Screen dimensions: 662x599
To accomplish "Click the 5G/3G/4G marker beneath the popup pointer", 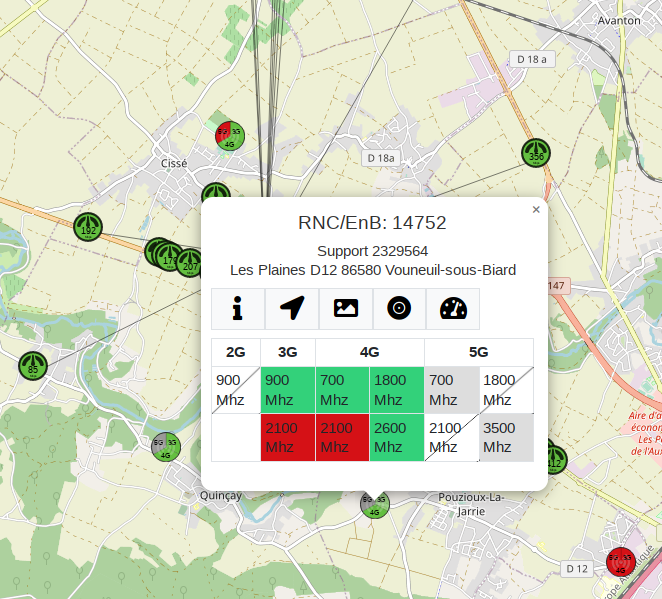I will pyautogui.click(x=374, y=505).
